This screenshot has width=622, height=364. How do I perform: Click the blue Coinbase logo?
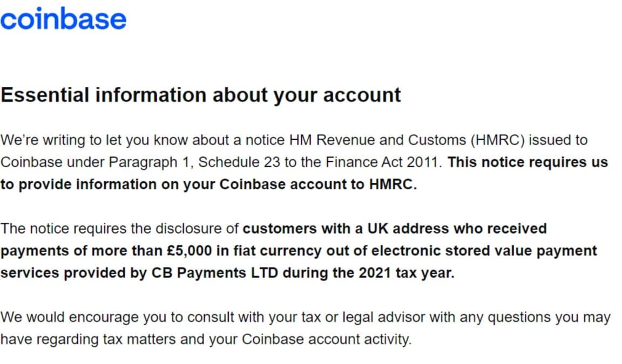[x=64, y=19]
